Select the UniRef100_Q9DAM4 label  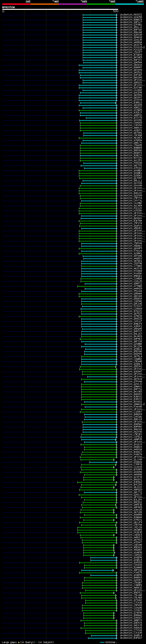[x=131, y=294]
